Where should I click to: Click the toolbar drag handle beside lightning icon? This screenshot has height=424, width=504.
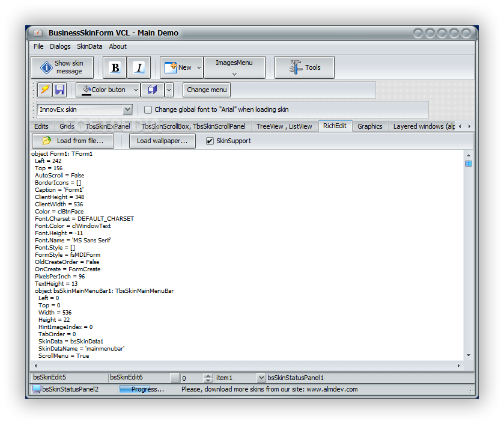(x=34, y=90)
